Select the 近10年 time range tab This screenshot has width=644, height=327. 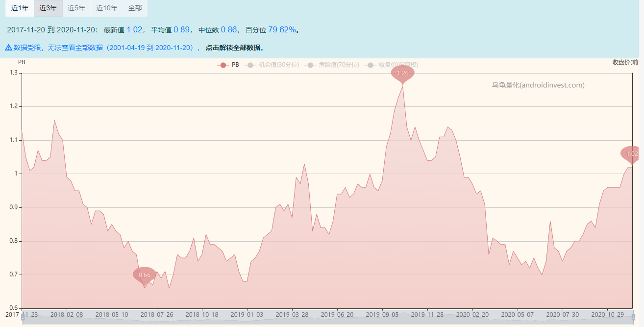(106, 8)
